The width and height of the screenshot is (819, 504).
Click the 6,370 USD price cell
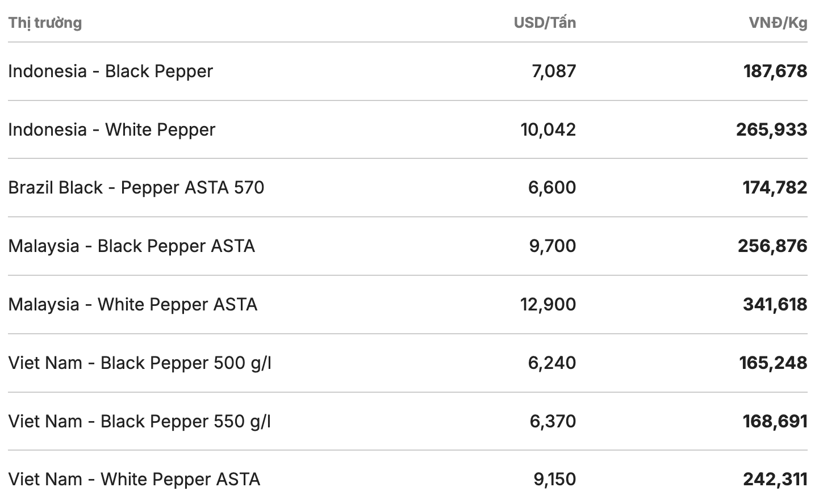pyautogui.click(x=553, y=422)
